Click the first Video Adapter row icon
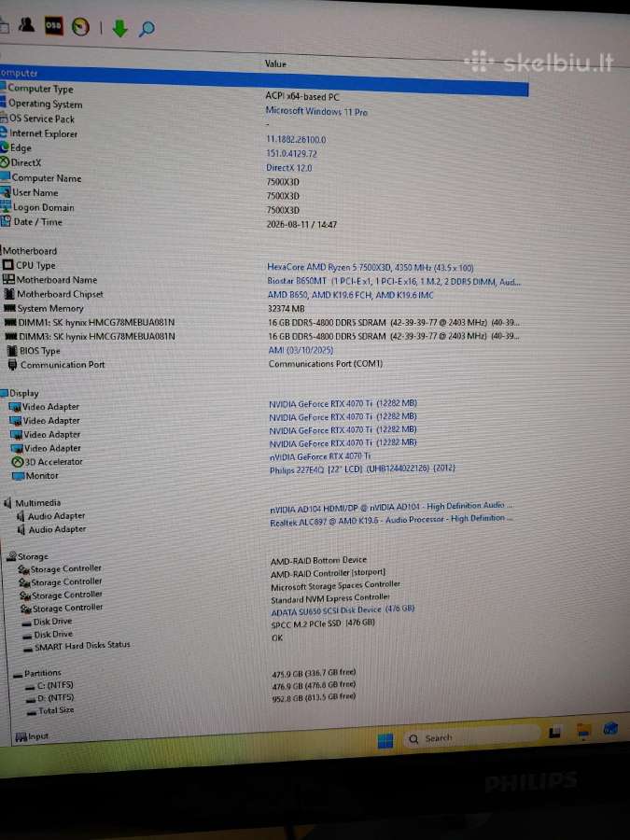Image resolution: width=630 pixels, height=840 pixels. tap(15, 407)
